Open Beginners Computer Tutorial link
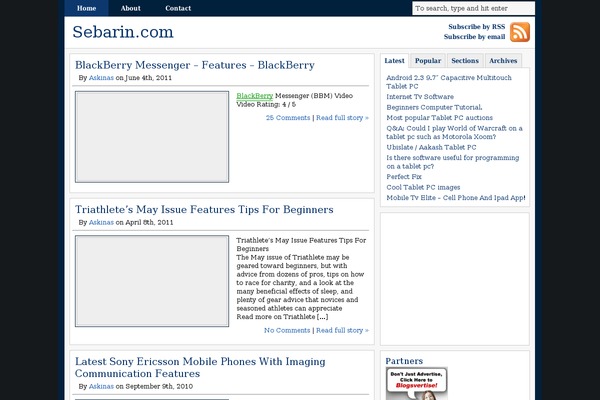 434,107
